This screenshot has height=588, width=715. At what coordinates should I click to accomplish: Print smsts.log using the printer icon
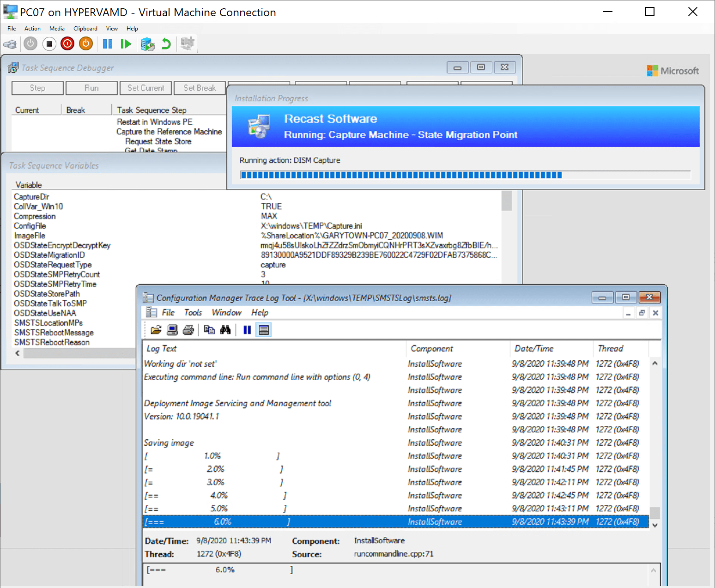[x=188, y=329]
